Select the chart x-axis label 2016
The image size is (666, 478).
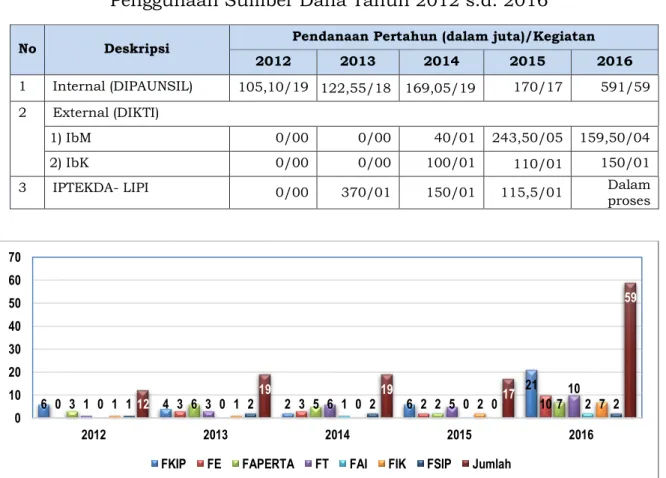click(x=581, y=435)
